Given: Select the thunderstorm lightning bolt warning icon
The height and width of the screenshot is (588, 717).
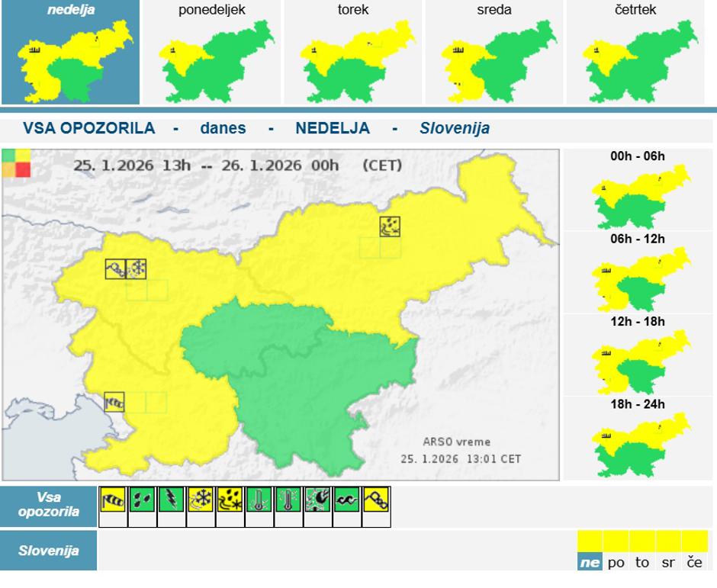Looking at the screenshot, I should [172, 500].
